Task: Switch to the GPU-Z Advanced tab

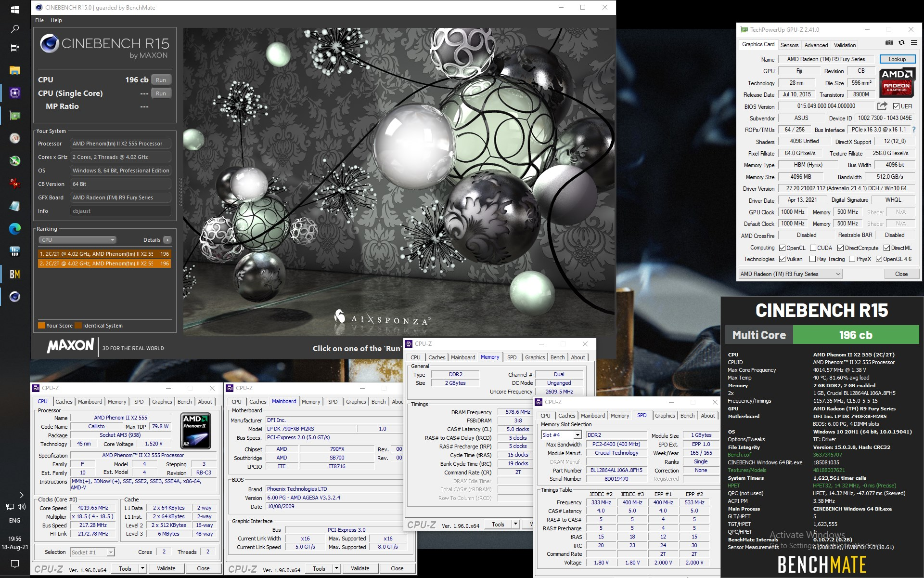Action: (816, 45)
